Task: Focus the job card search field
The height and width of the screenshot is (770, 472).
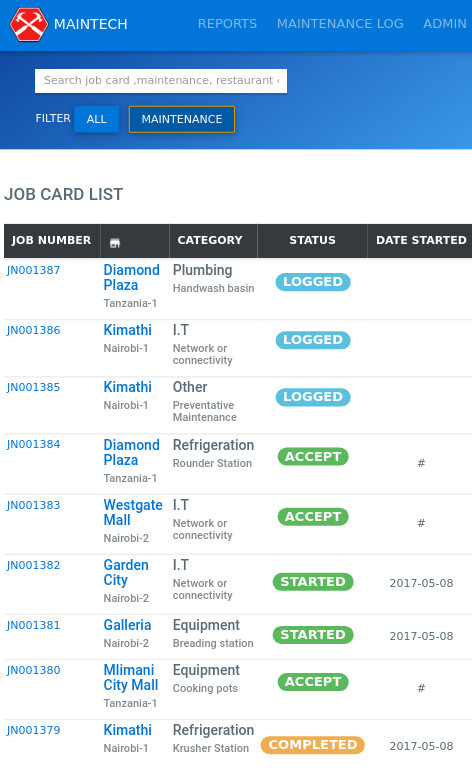Action: pos(161,81)
